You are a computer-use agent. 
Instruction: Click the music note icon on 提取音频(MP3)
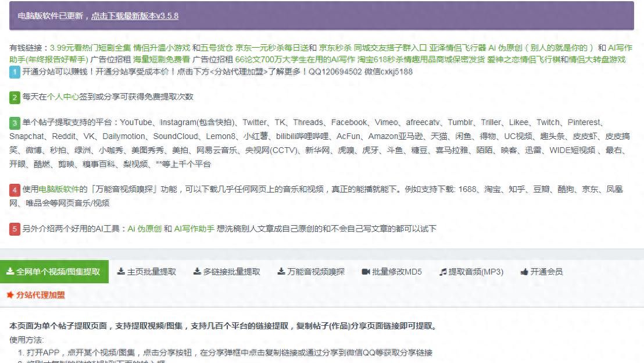click(x=442, y=271)
